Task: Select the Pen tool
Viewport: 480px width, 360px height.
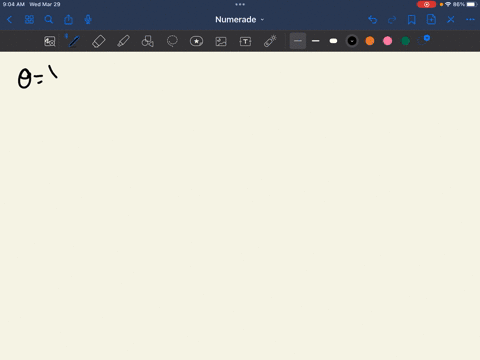Action: [x=74, y=41]
